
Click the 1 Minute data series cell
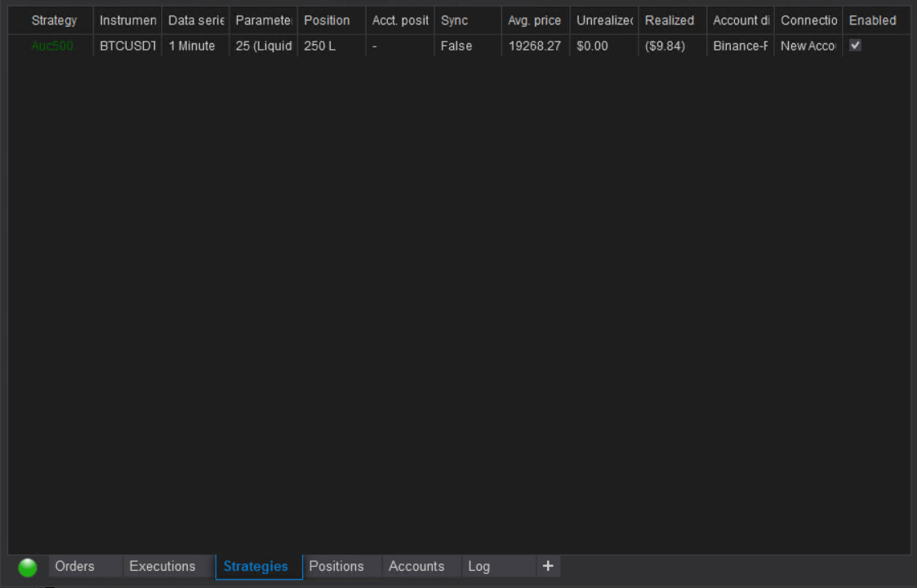pyautogui.click(x=195, y=46)
